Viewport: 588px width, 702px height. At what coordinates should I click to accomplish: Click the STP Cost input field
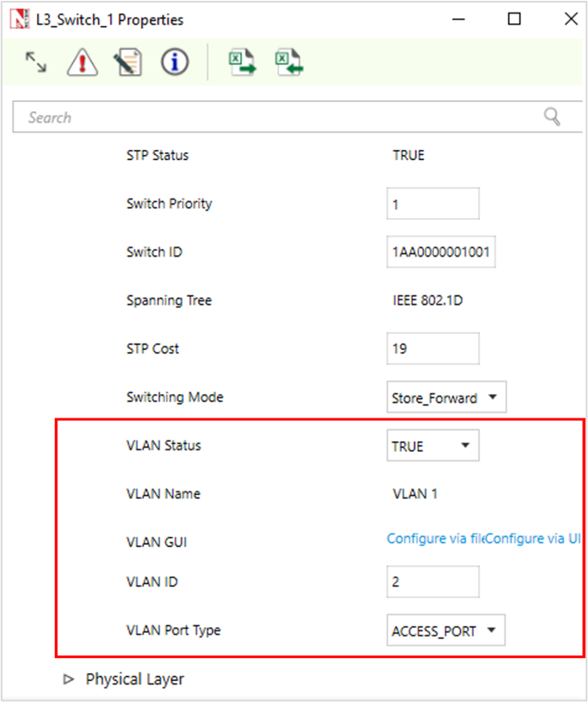[x=432, y=348]
